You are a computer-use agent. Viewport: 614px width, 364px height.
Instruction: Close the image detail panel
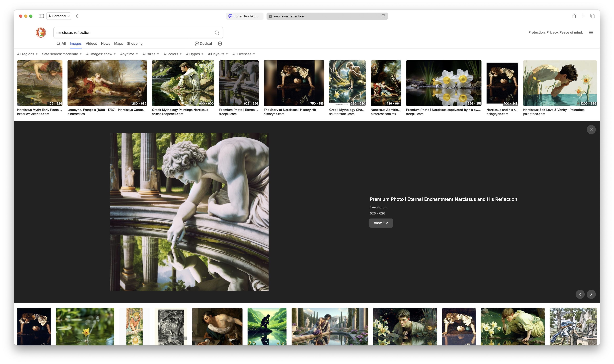click(x=591, y=129)
